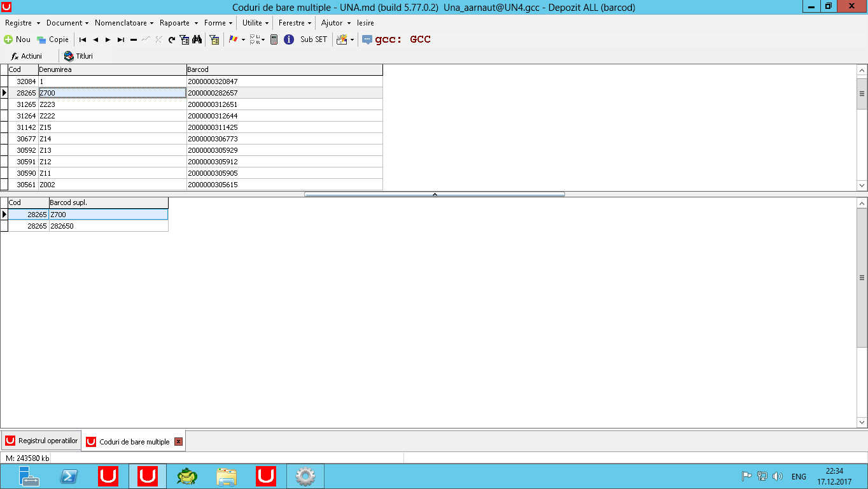This screenshot has width=868, height=489.
Task: Click the Iesire menu item
Action: pos(365,22)
